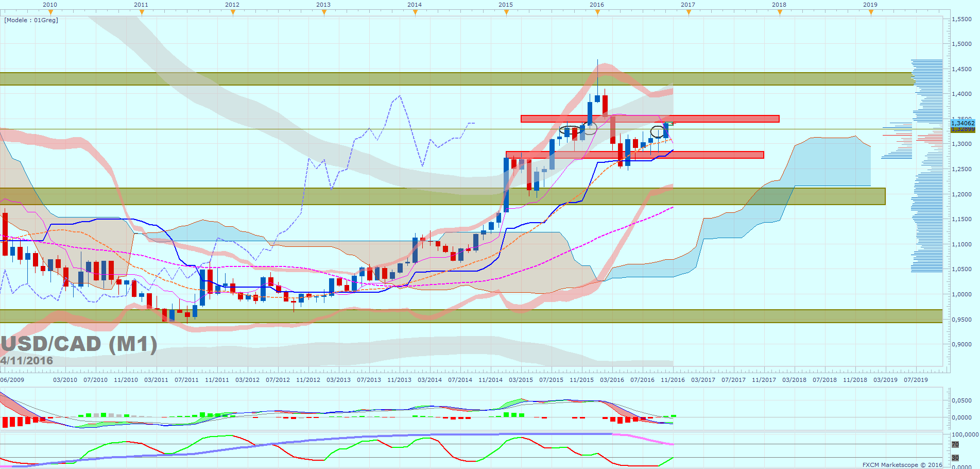
Task: Click the 1,5000 price axis label
Action: tap(962, 44)
